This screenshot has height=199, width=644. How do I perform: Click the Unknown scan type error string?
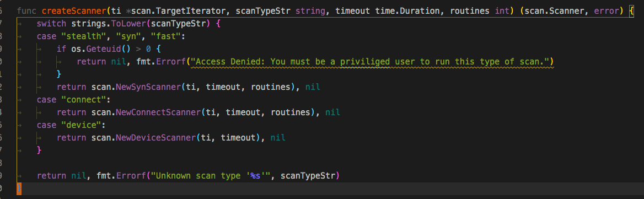tap(209, 176)
